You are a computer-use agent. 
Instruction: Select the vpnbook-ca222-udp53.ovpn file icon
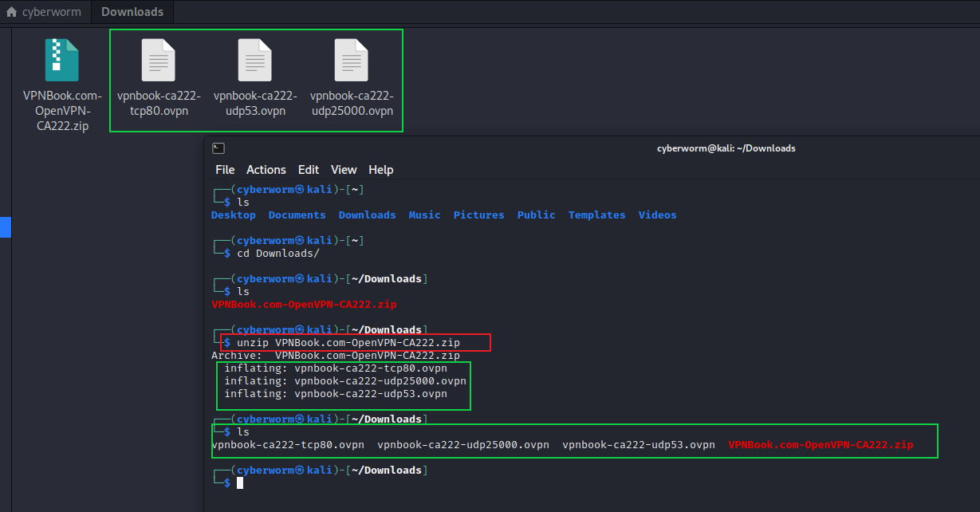pyautogui.click(x=254, y=61)
